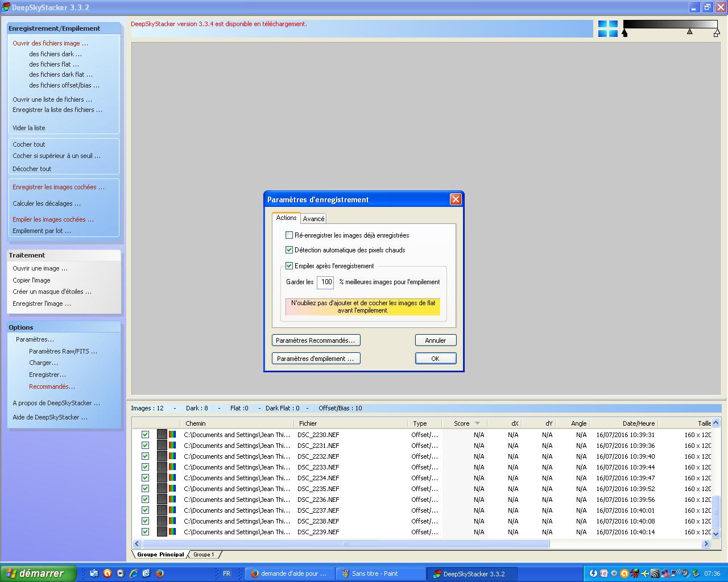Screen dimensions: 728x582
Task: Select the Actions tab in the dialog
Action: (x=286, y=218)
